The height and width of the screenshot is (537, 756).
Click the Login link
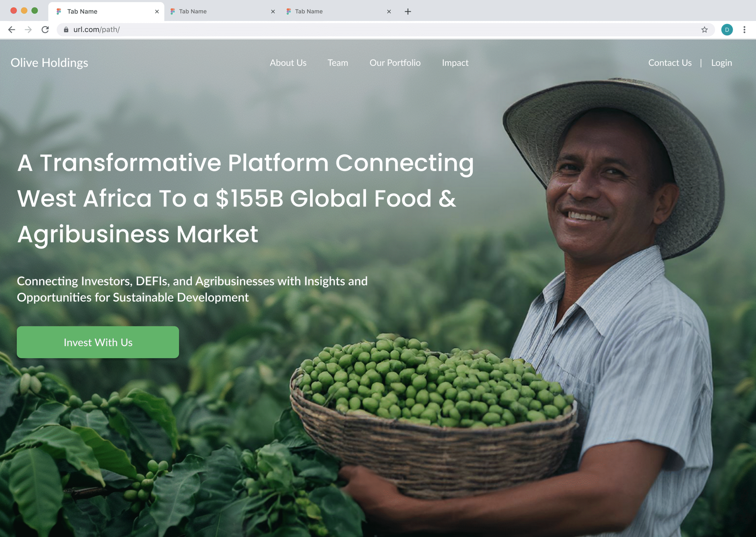(x=721, y=63)
